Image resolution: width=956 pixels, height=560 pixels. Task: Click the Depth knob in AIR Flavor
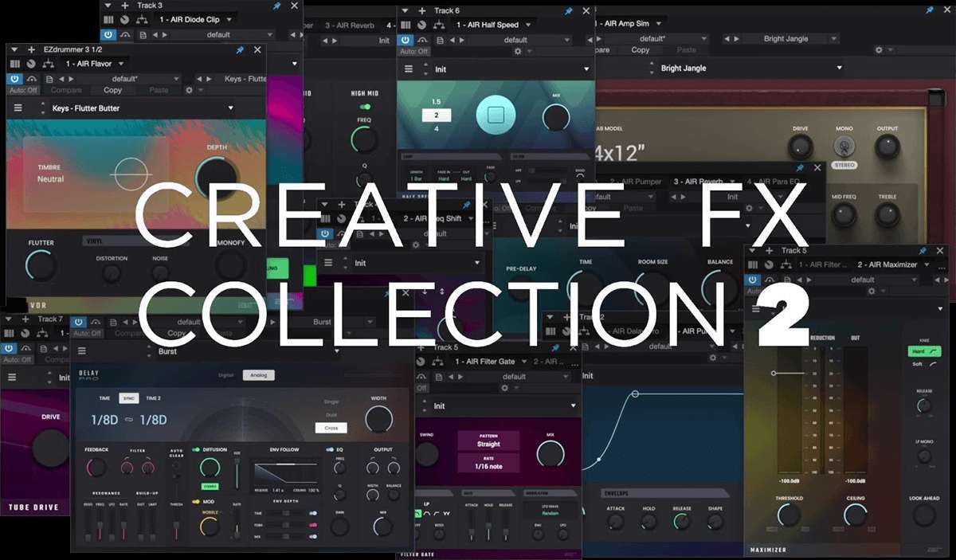pyautogui.click(x=216, y=177)
